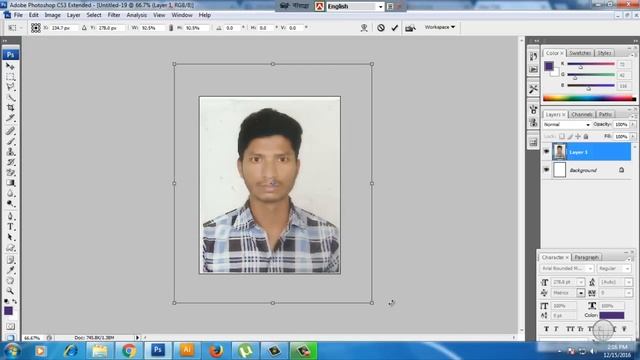Open the Analysis menu
The height and width of the screenshot is (360, 640).
click(137, 15)
